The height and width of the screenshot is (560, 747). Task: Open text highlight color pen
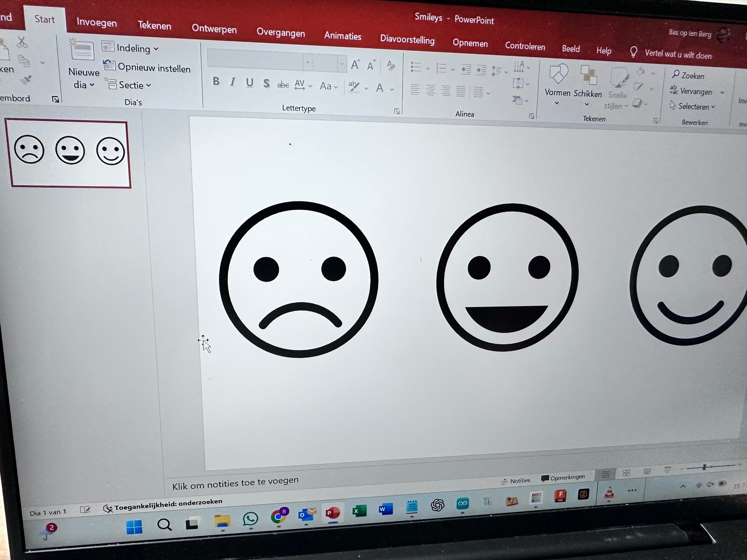[354, 87]
